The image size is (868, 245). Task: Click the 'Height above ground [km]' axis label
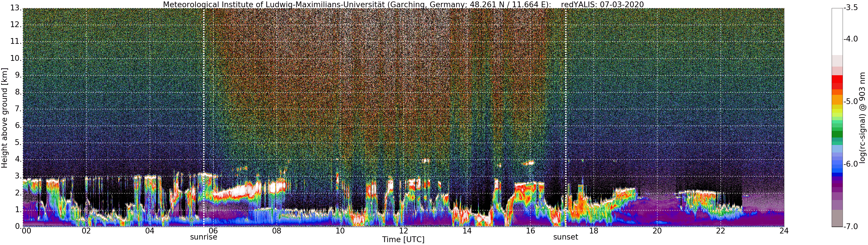click(x=4, y=118)
